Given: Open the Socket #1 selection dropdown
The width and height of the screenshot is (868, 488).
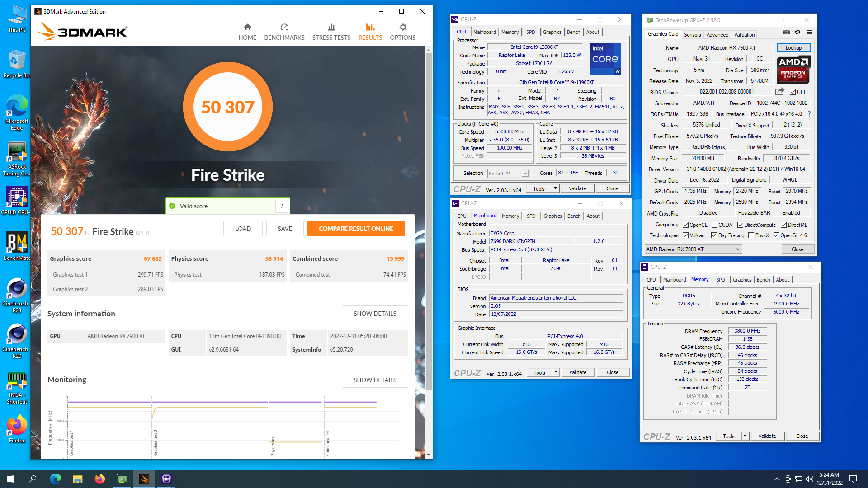Looking at the screenshot, I should click(508, 174).
